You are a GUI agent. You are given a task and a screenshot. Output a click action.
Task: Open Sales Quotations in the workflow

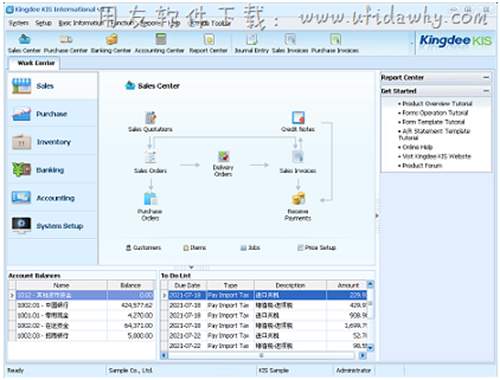click(150, 122)
